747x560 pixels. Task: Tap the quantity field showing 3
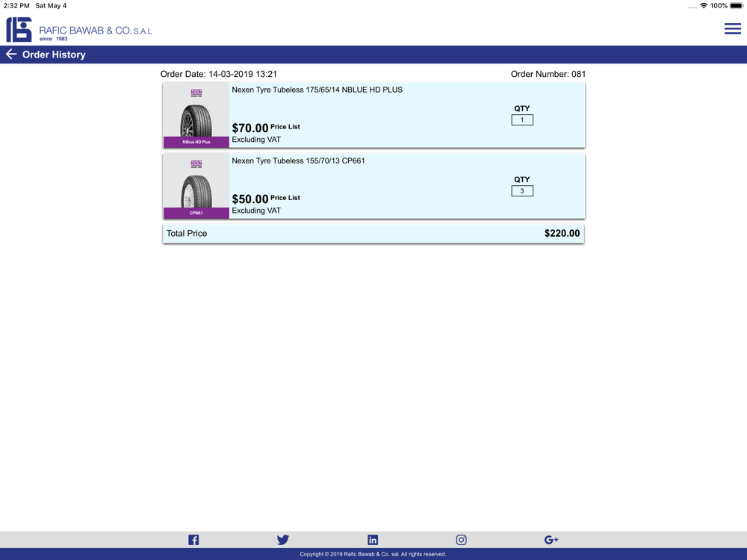[522, 191]
